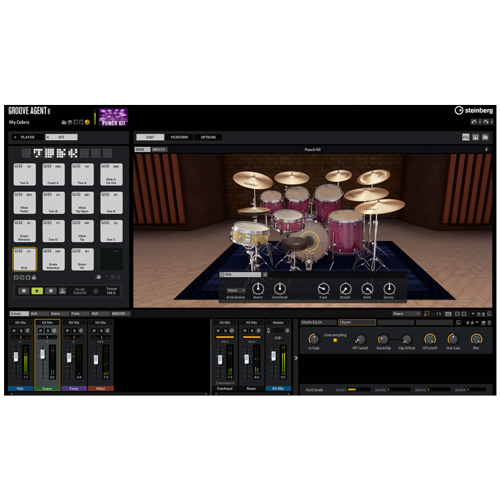Trigger the Crash A pad

click(x=53, y=174)
